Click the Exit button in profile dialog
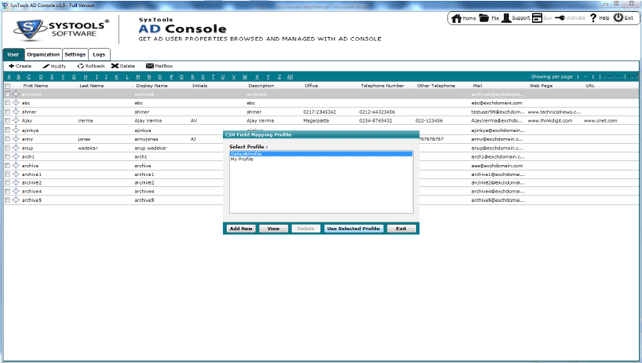Screen dimensions: 642x363 point(401,228)
